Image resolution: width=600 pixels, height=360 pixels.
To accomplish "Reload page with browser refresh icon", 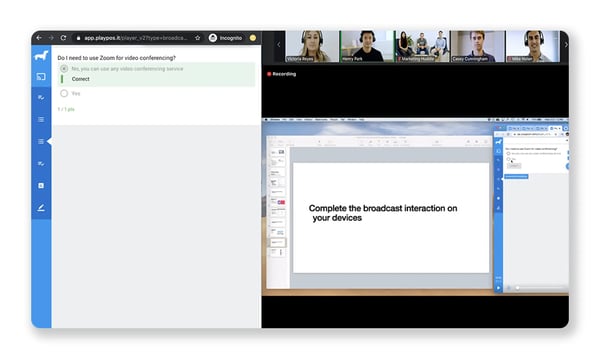I will (x=64, y=38).
